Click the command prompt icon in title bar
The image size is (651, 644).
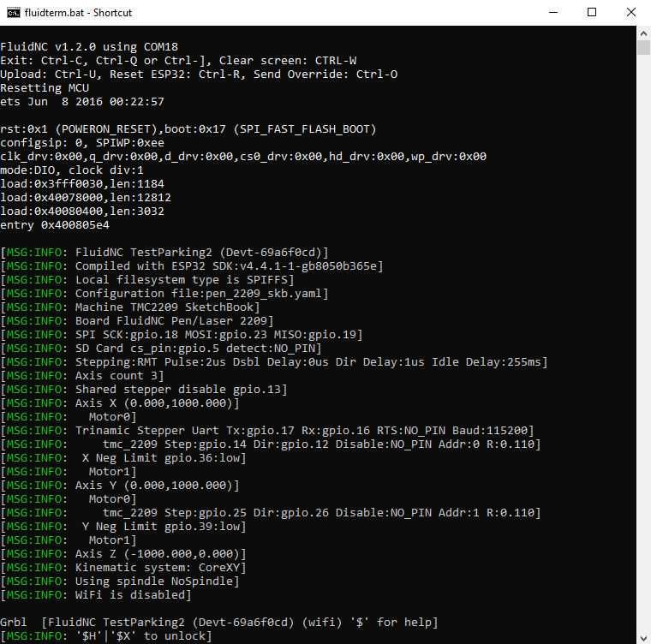[x=14, y=13]
